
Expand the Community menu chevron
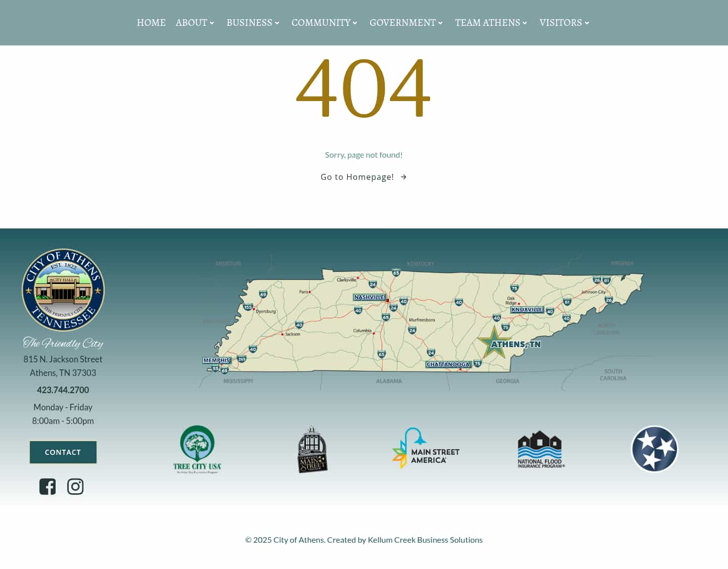355,23
